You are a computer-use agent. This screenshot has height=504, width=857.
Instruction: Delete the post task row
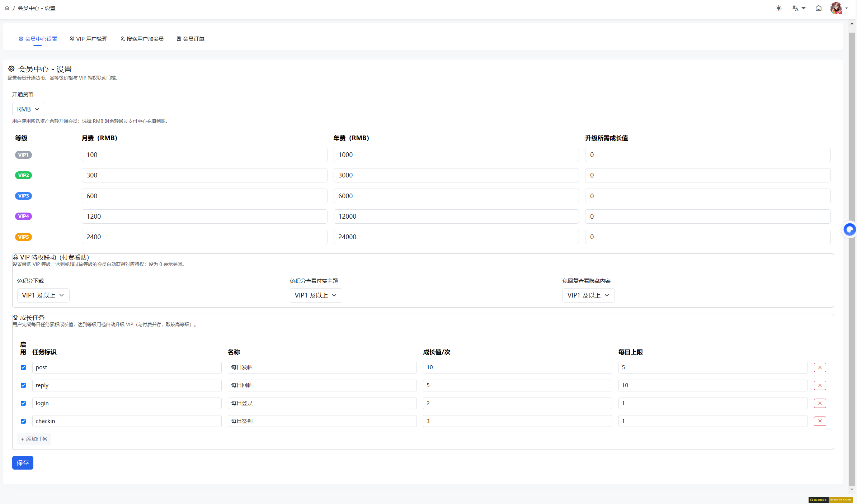click(x=820, y=367)
